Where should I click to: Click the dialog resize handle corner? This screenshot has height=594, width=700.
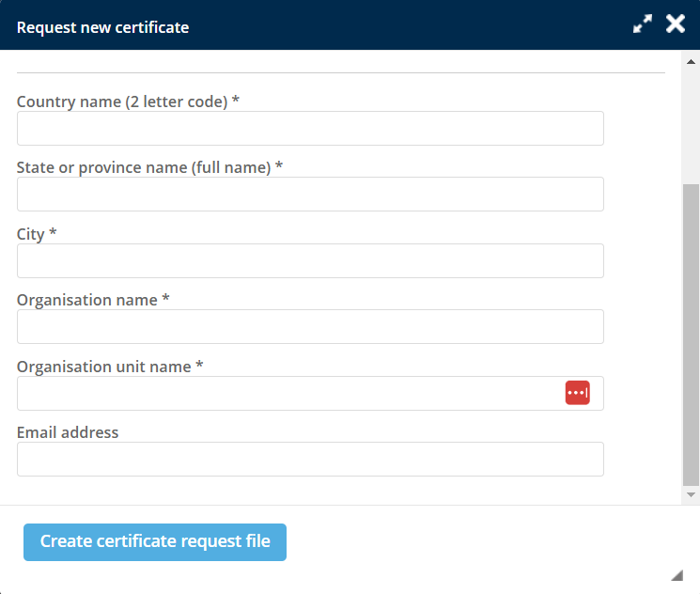(677, 575)
